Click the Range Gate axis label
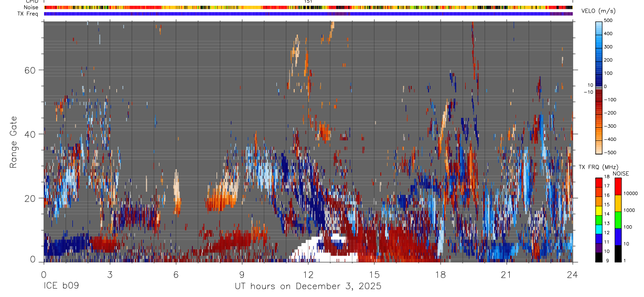The image size is (644, 297). coord(14,142)
